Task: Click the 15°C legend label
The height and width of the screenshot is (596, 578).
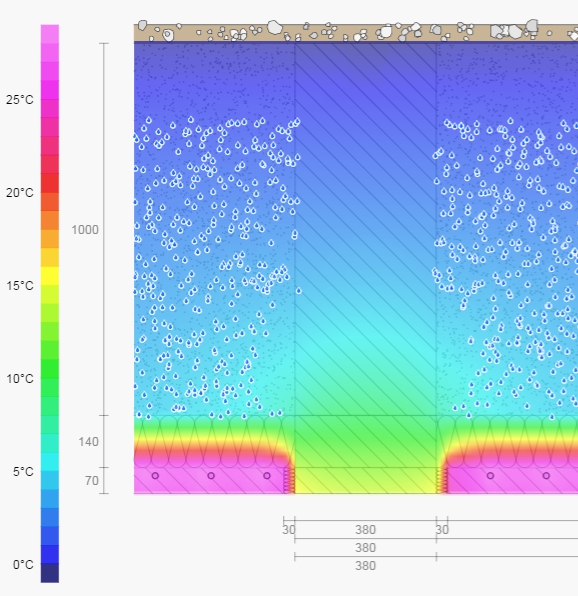Action: point(19,286)
